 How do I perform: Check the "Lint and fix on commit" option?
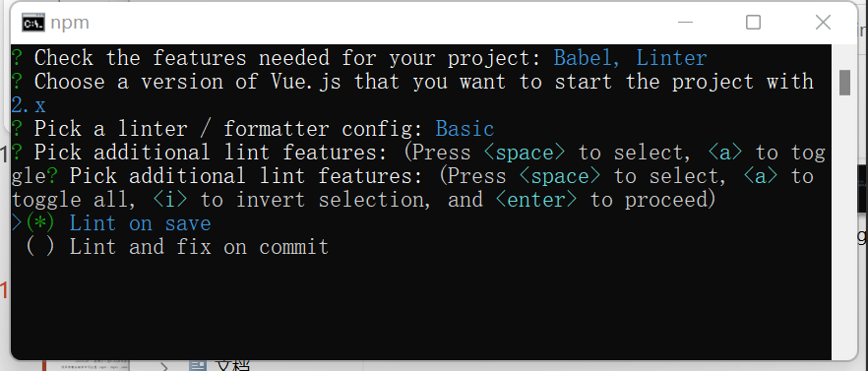point(177,247)
